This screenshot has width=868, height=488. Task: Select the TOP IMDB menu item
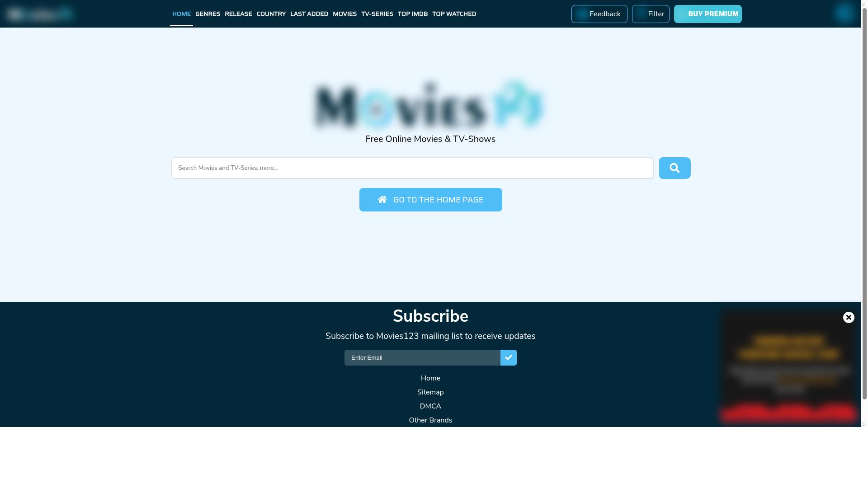[x=412, y=14]
